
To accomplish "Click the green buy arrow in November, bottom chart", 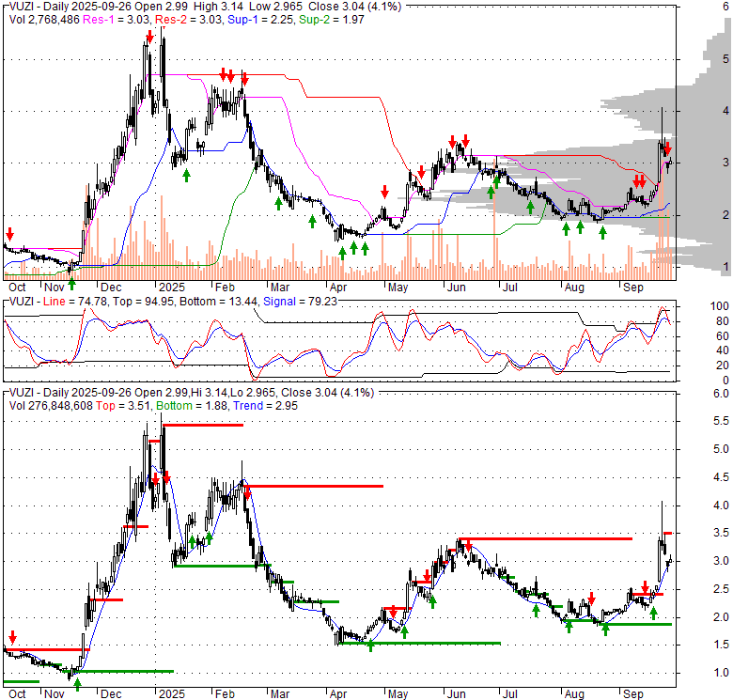I will pyautogui.click(x=78, y=685).
